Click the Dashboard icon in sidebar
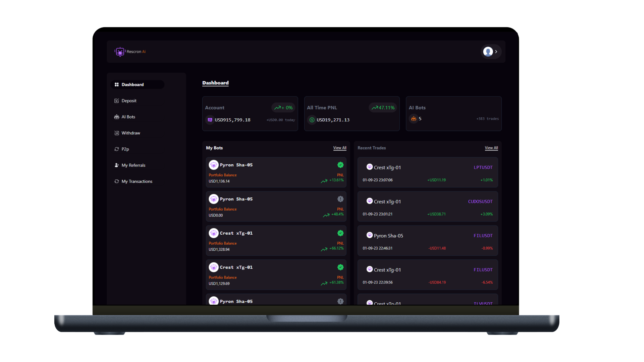 pyautogui.click(x=117, y=84)
